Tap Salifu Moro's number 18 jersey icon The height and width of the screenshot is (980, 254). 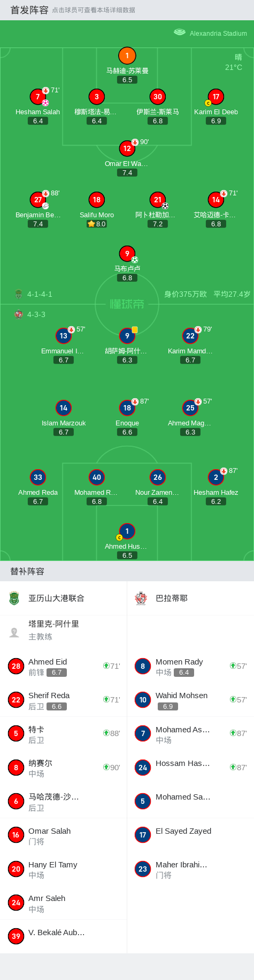coord(97,200)
